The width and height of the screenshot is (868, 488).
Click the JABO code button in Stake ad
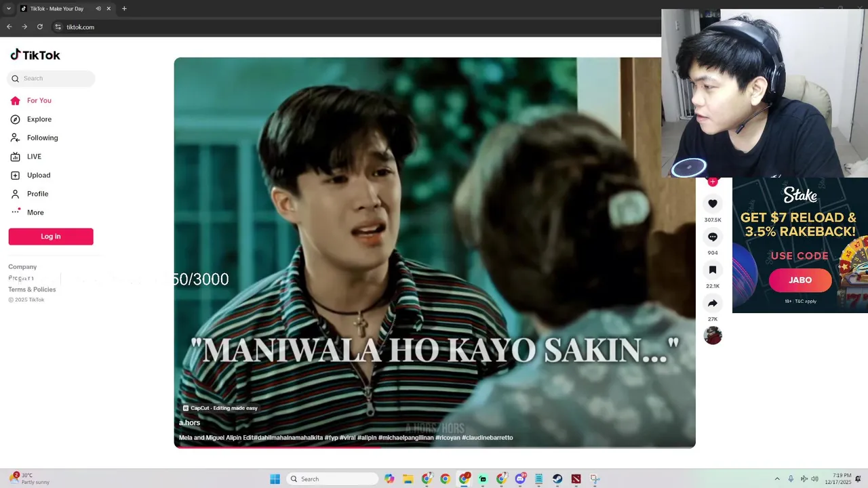click(x=800, y=280)
